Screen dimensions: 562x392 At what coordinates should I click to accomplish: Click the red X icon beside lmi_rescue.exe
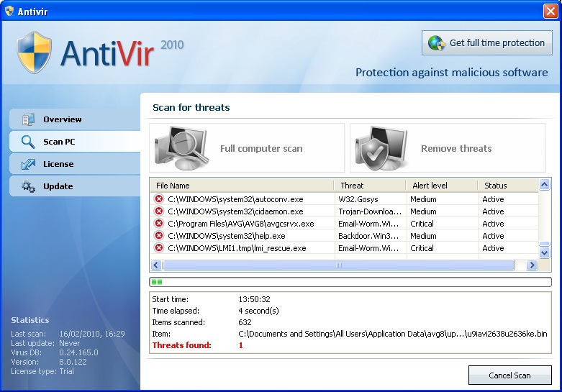pyautogui.click(x=159, y=247)
